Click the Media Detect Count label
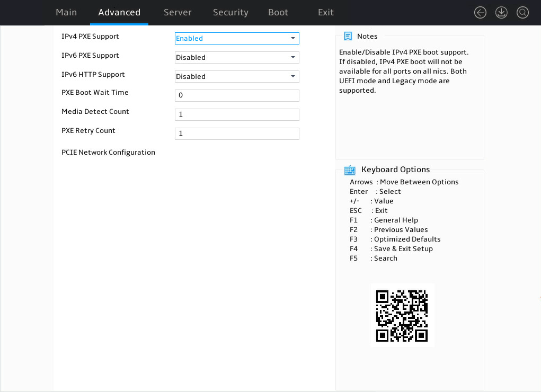541x392 pixels. [x=95, y=111]
